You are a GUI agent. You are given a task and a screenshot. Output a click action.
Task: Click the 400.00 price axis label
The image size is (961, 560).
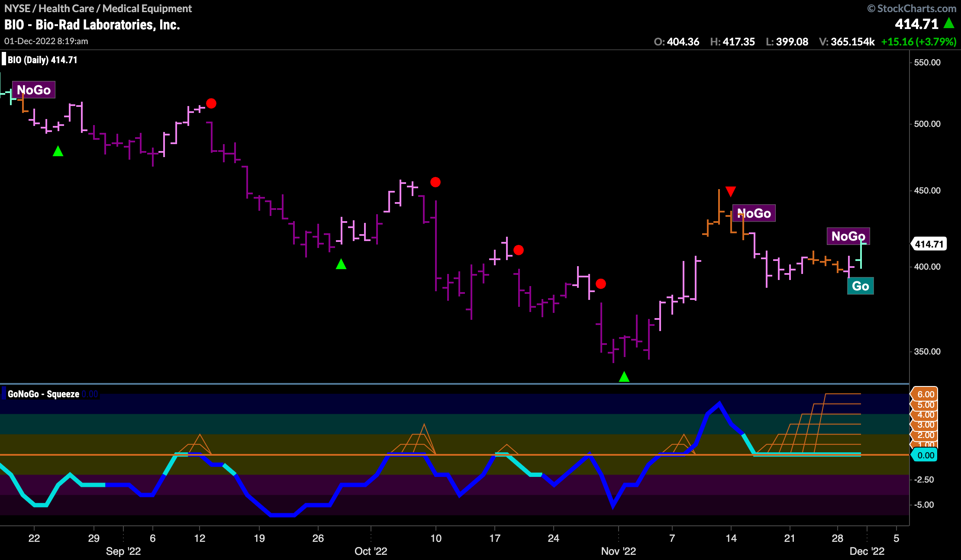927,267
